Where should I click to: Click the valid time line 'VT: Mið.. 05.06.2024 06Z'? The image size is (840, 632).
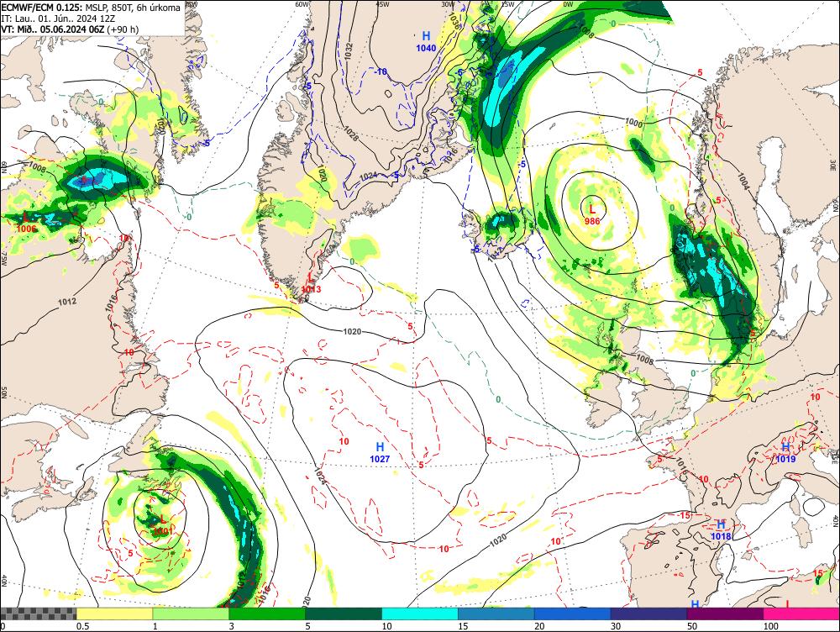pyautogui.click(x=52, y=29)
